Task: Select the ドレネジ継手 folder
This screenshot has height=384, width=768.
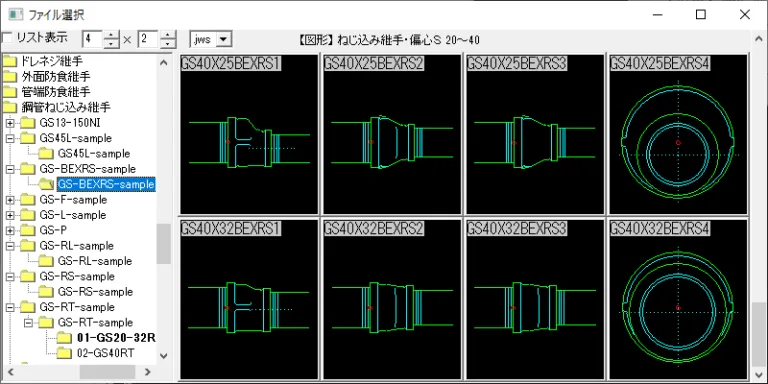Action: point(51,61)
